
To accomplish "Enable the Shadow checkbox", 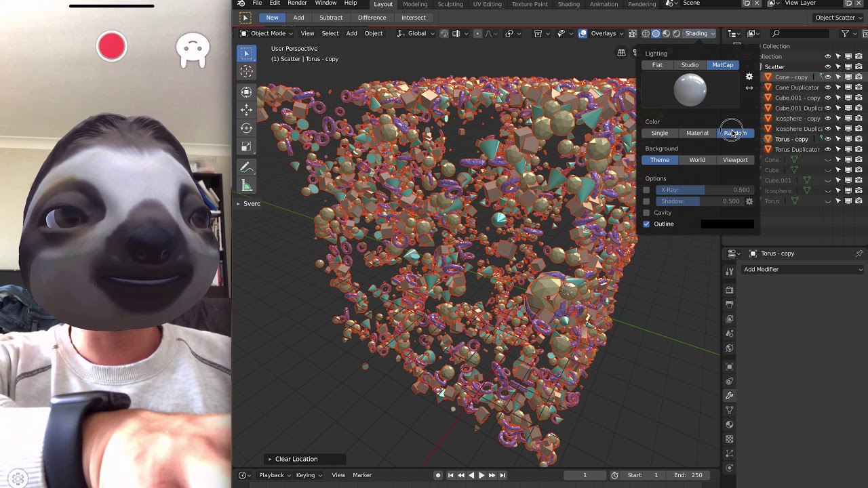I will (x=646, y=201).
